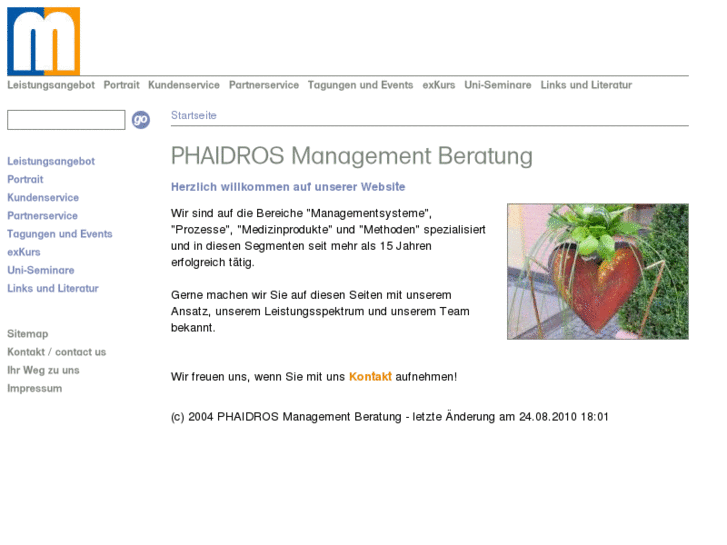This screenshot has height=545, width=727.
Task: Open exKurs in top navigation bar
Action: coord(439,85)
